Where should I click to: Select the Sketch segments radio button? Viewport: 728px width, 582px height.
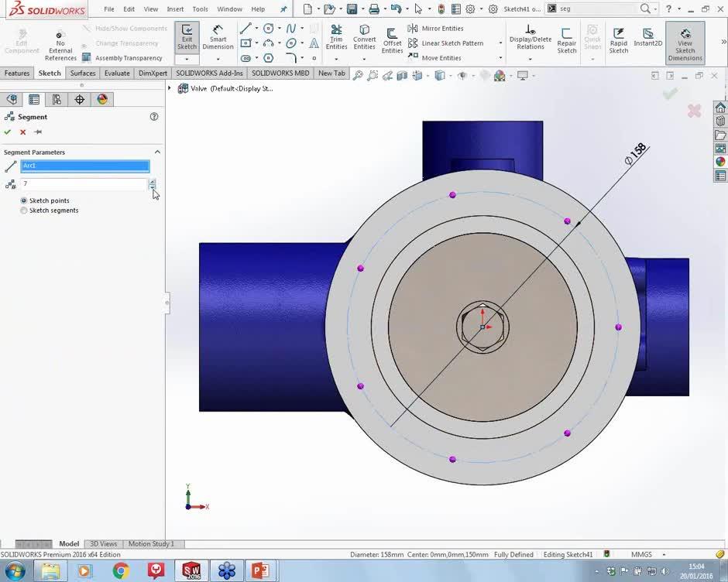coord(24,210)
